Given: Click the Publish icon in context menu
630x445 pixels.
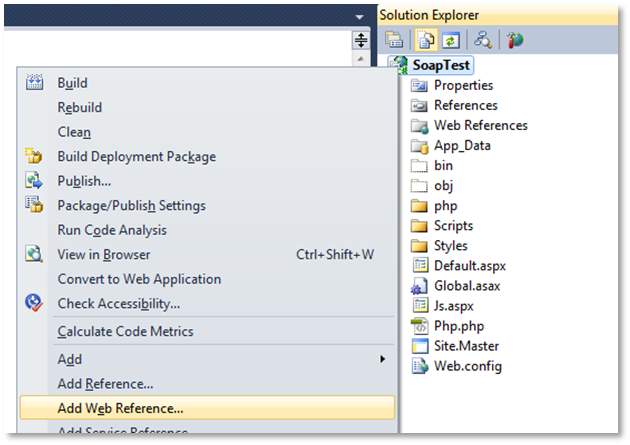Looking at the screenshot, I should point(34,181).
